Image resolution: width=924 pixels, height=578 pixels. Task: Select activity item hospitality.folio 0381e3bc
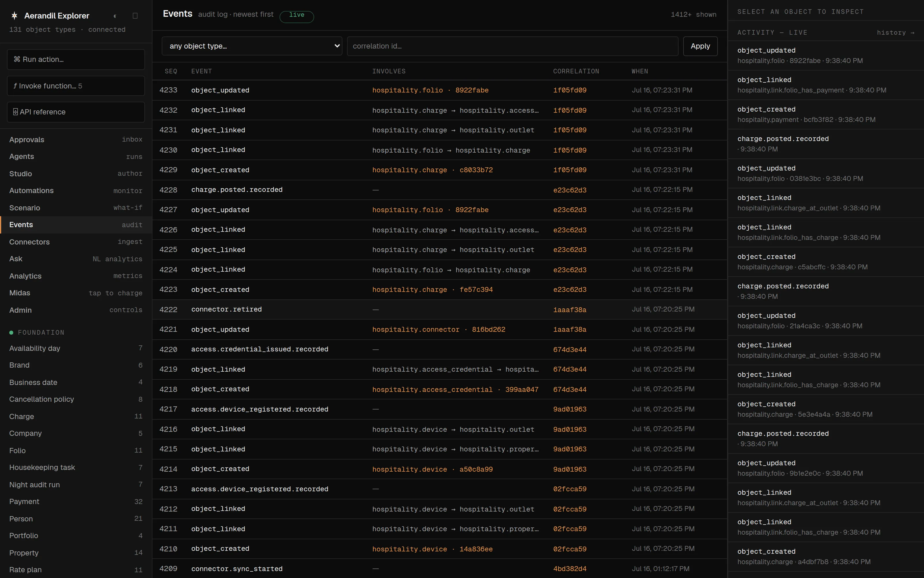(x=826, y=173)
